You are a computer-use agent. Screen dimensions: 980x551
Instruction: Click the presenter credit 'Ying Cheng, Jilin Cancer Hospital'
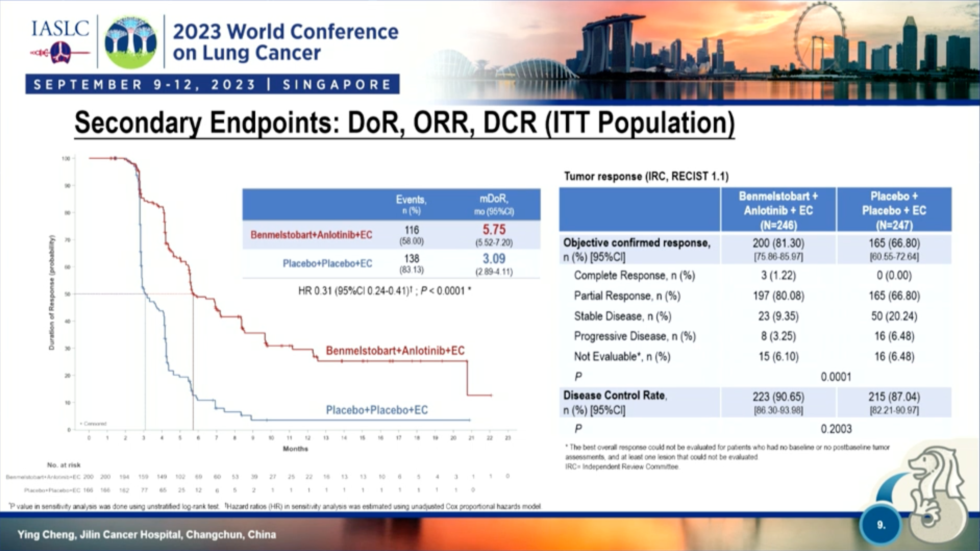coord(146,535)
